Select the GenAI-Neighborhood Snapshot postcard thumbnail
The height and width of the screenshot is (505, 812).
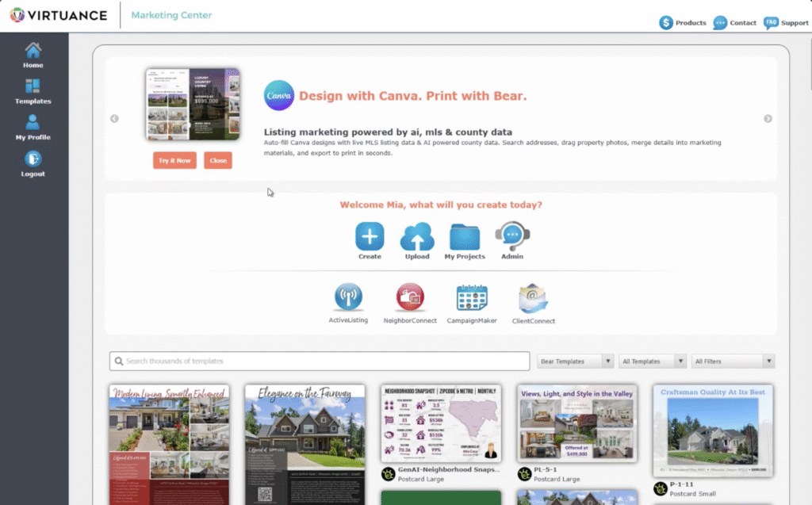441,423
